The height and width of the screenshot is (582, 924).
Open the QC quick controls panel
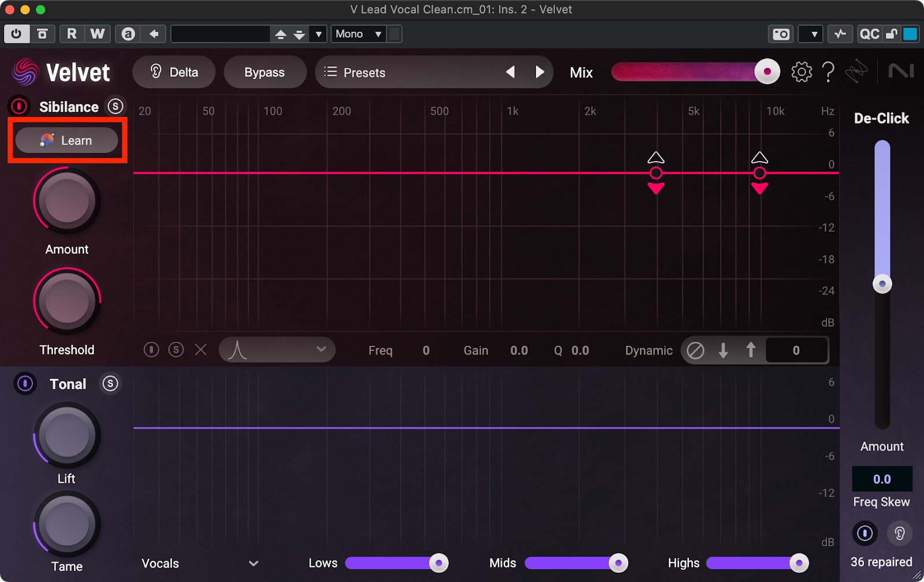tap(869, 34)
